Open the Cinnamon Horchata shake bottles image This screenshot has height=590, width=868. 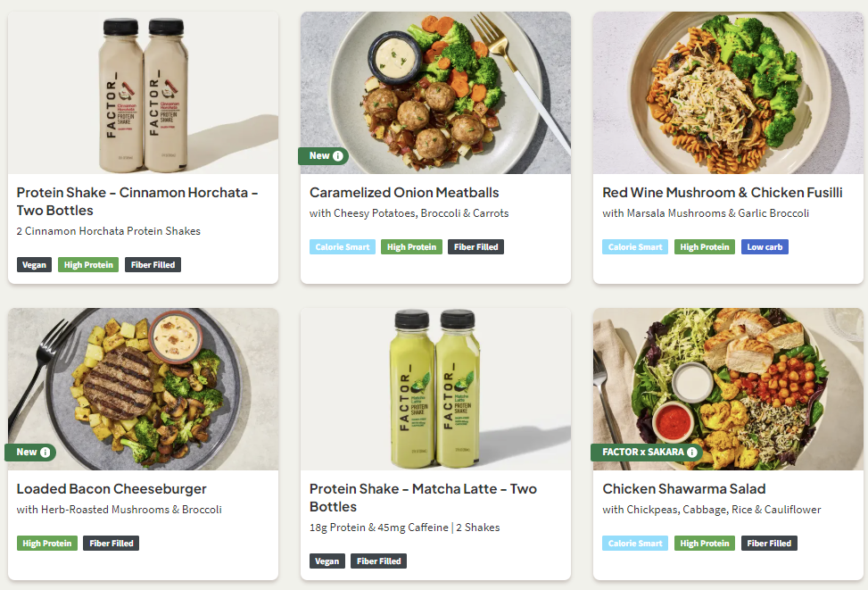pyautogui.click(x=143, y=93)
